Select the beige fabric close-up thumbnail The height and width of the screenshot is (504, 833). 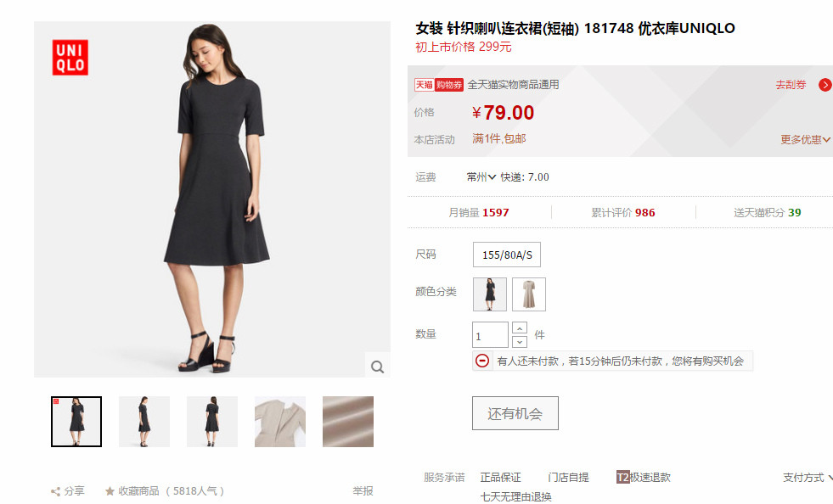click(348, 422)
